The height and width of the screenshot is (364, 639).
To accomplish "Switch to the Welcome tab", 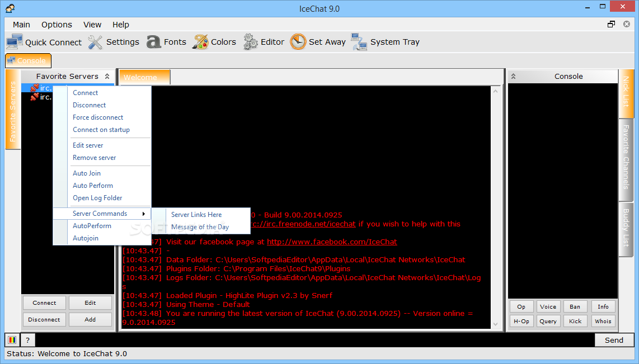I will (145, 77).
